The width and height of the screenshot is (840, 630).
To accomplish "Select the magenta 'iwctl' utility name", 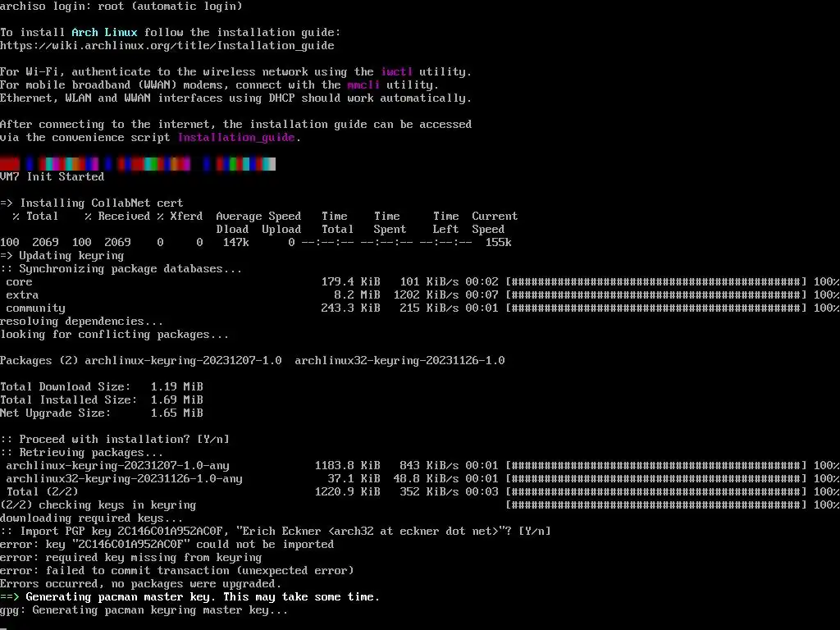I will click(x=397, y=72).
